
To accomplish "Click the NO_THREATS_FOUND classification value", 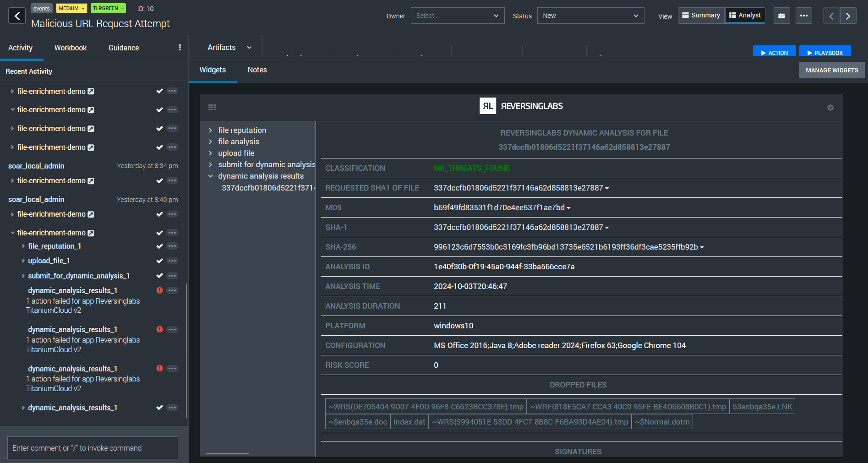I will point(472,169).
